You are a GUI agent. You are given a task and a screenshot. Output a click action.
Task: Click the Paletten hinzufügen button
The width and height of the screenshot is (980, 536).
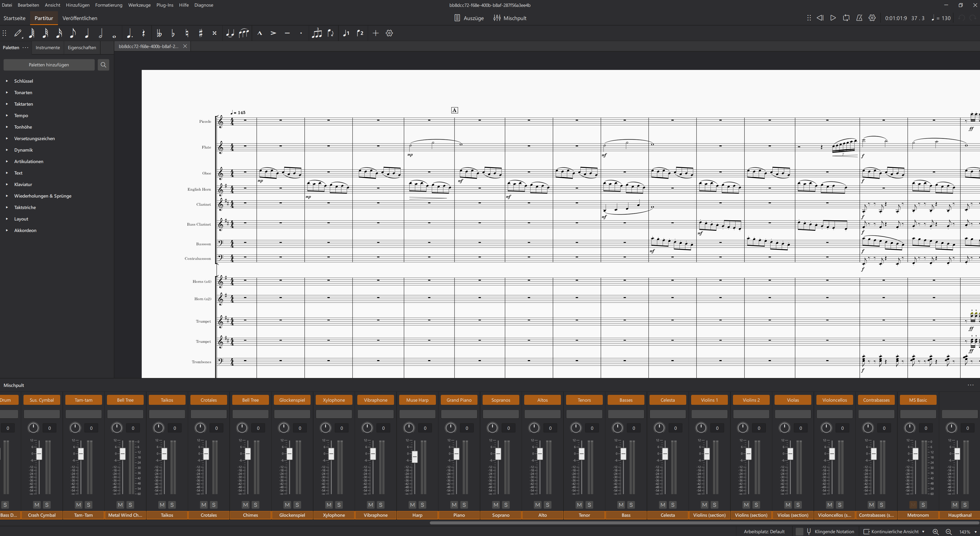[x=49, y=65]
